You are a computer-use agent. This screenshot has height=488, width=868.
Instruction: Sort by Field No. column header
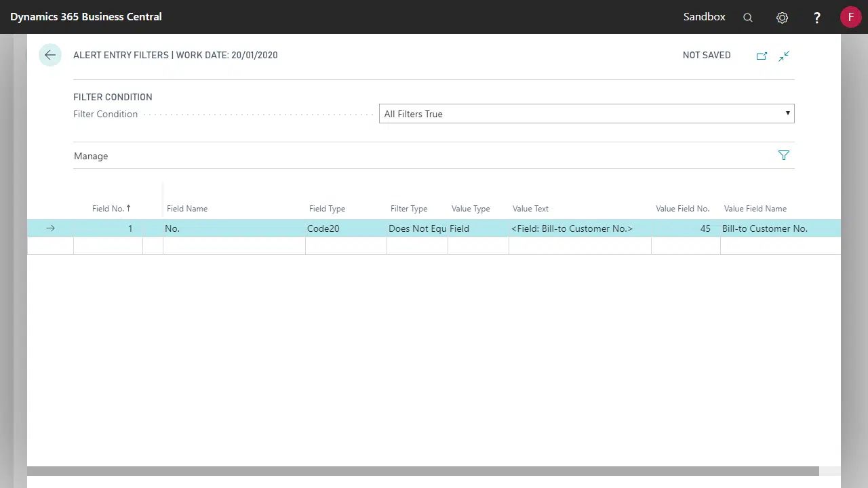pos(111,209)
